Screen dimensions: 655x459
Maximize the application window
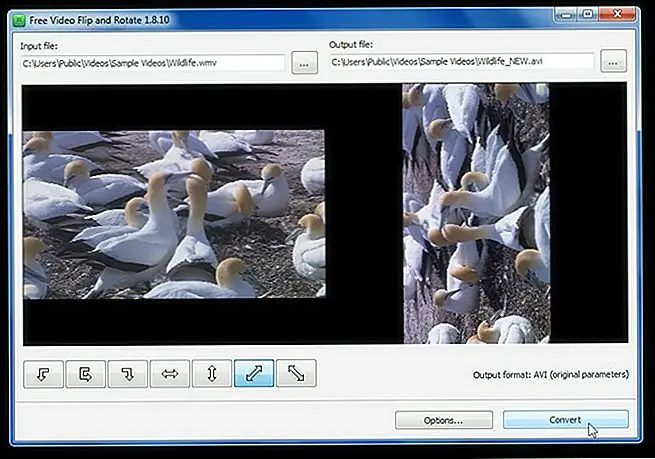coord(587,13)
